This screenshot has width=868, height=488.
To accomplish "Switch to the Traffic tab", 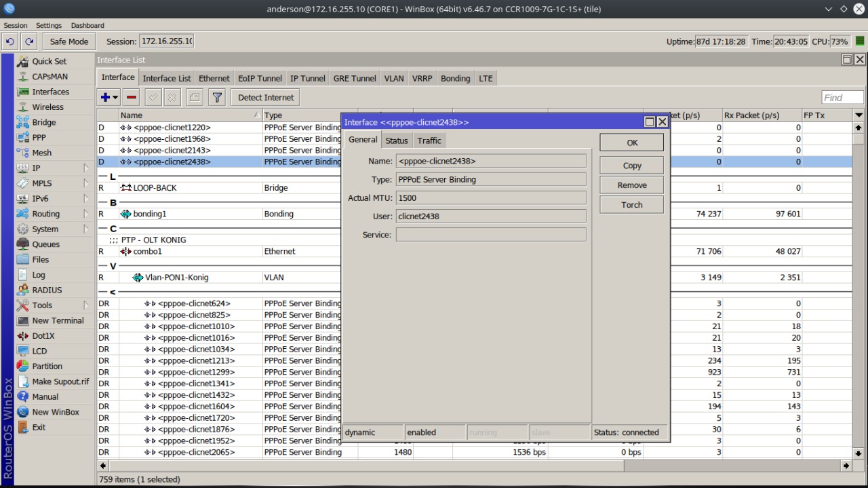I will coord(429,140).
